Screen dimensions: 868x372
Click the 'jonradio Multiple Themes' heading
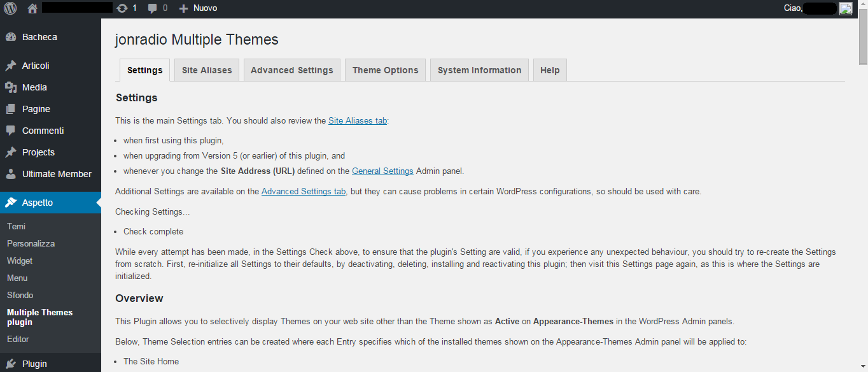coord(197,39)
